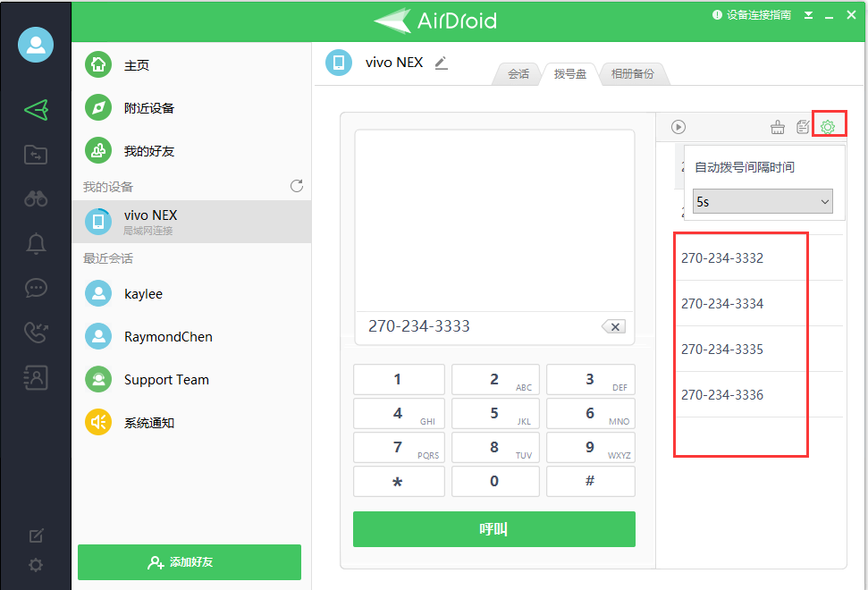The height and width of the screenshot is (590, 868).
Task: Open the user profile avatar
Action: pyautogui.click(x=36, y=45)
